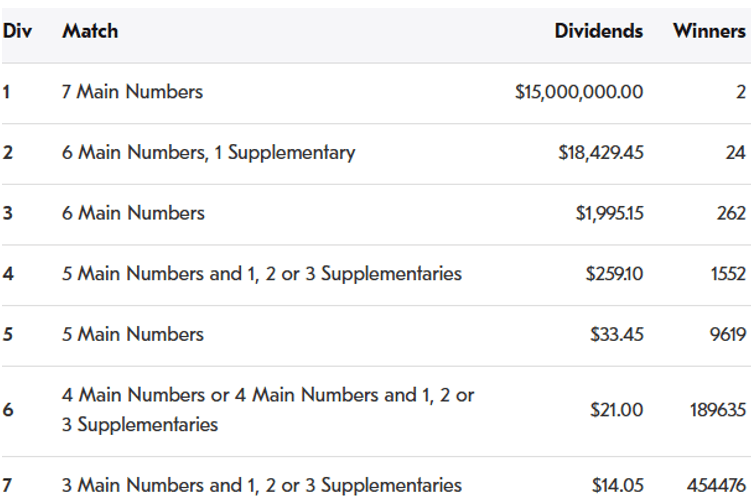Select the 7 Main Numbers match text

pyautogui.click(x=132, y=92)
